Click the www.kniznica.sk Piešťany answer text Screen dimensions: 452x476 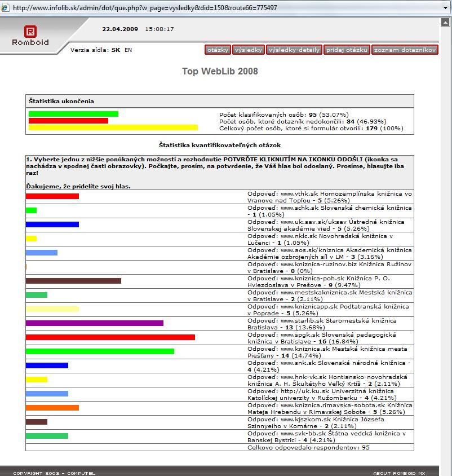[x=327, y=352]
